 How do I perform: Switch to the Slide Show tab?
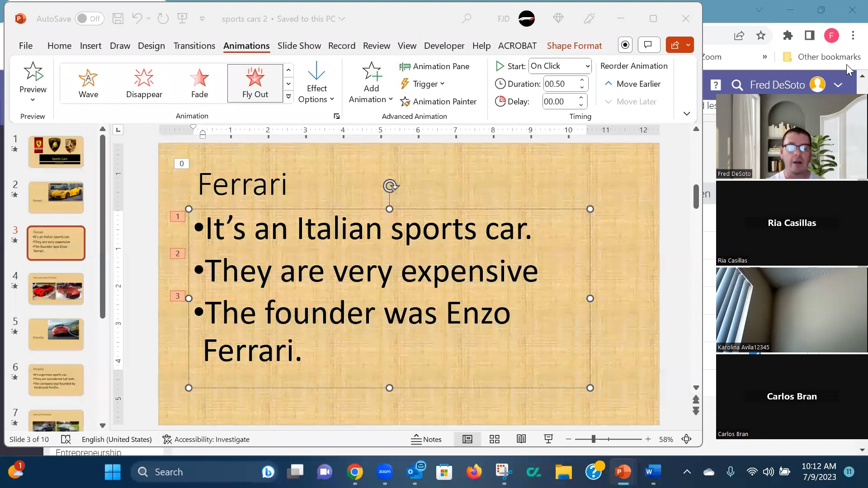click(x=299, y=46)
